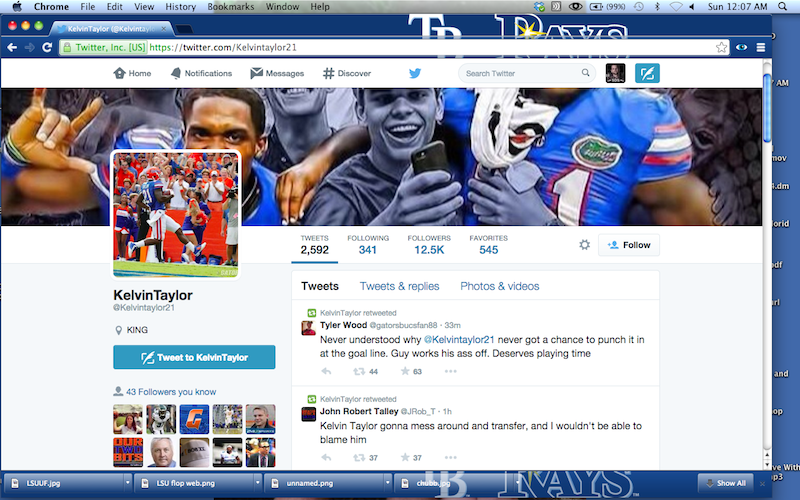This screenshot has height=500, width=800.
Task: Click the search magnifier in Search Twitter
Action: pos(585,73)
